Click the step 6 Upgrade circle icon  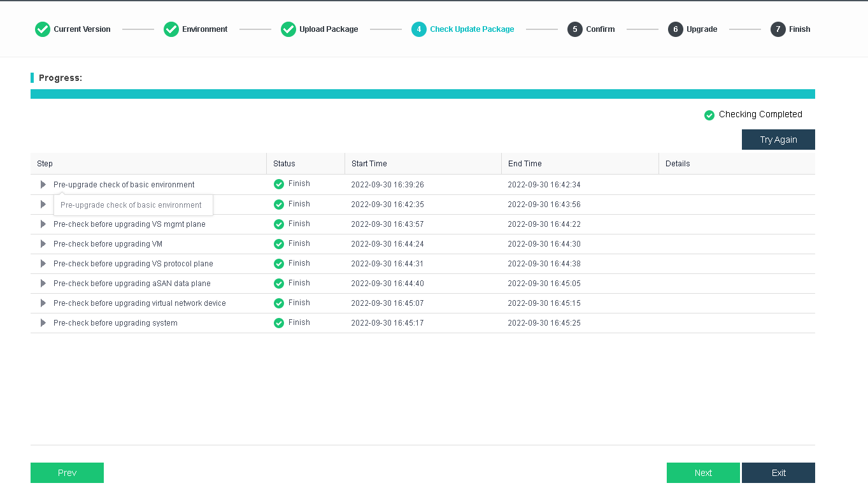pyautogui.click(x=676, y=29)
